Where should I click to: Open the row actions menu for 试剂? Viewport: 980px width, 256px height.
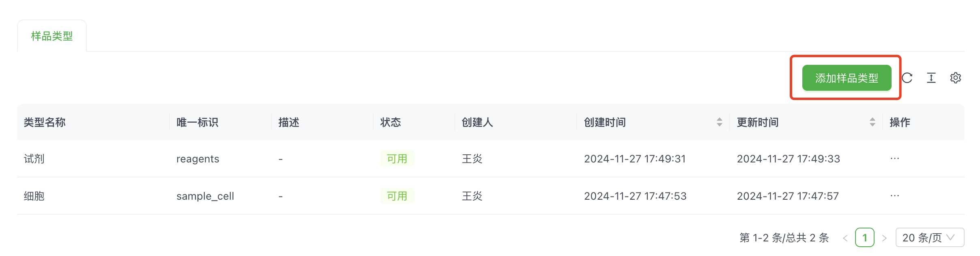click(895, 158)
